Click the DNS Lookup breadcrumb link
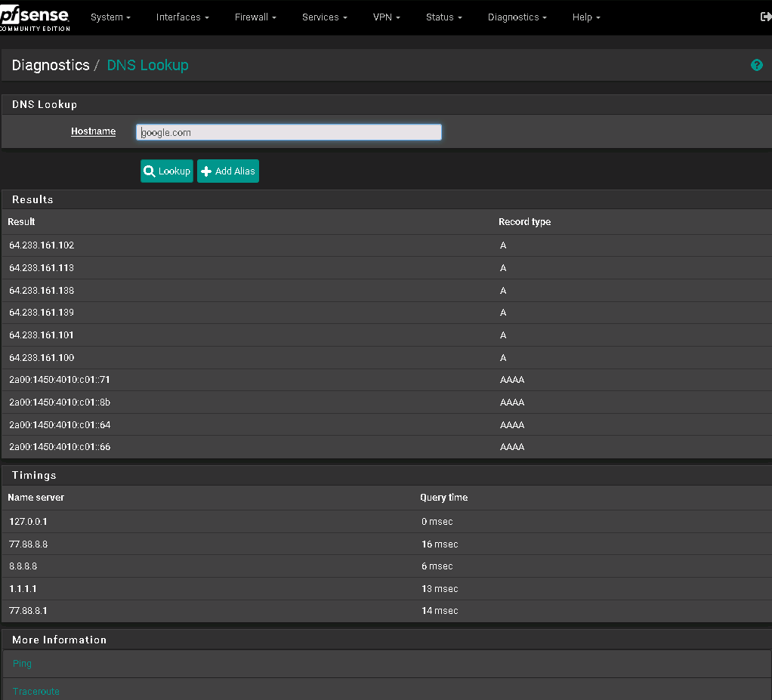Screen dimensions: 772x700 click(148, 65)
